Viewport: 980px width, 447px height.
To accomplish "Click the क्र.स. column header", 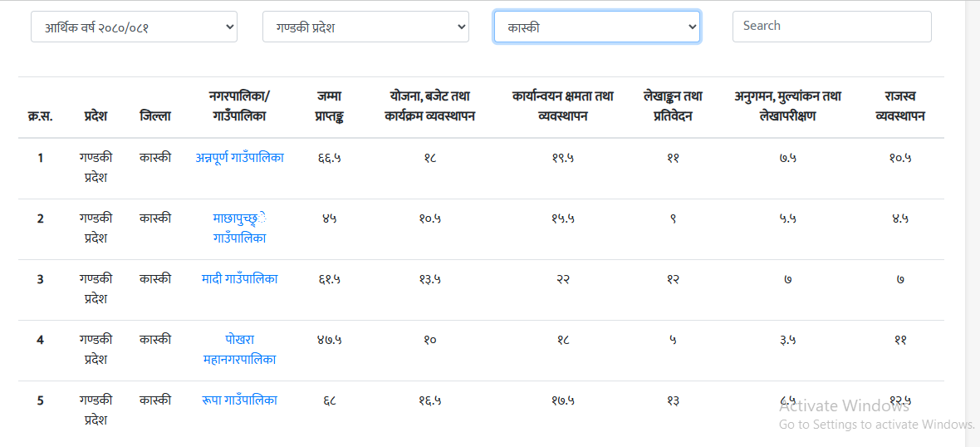I will click(x=41, y=116).
